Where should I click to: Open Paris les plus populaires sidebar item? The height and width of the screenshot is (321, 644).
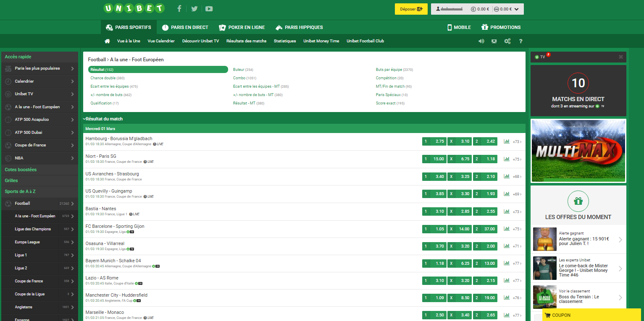pyautogui.click(x=39, y=68)
